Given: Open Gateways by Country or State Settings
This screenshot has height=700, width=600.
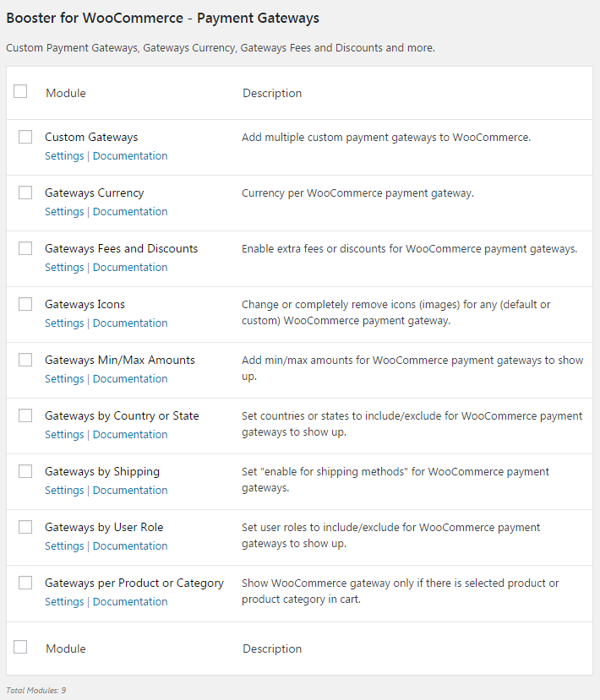Looking at the screenshot, I should 64,435.
